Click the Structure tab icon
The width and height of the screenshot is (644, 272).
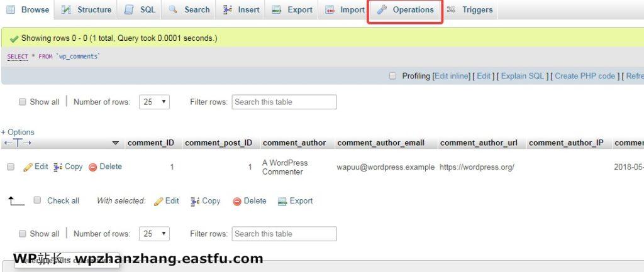click(66, 9)
